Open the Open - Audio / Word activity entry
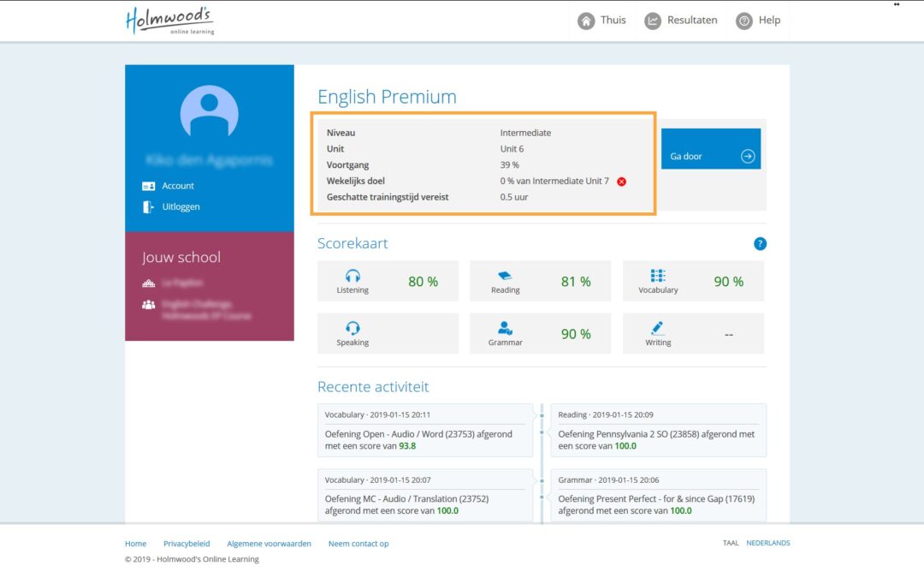Image resolution: width=924 pixels, height=578 pixels. pos(425,431)
